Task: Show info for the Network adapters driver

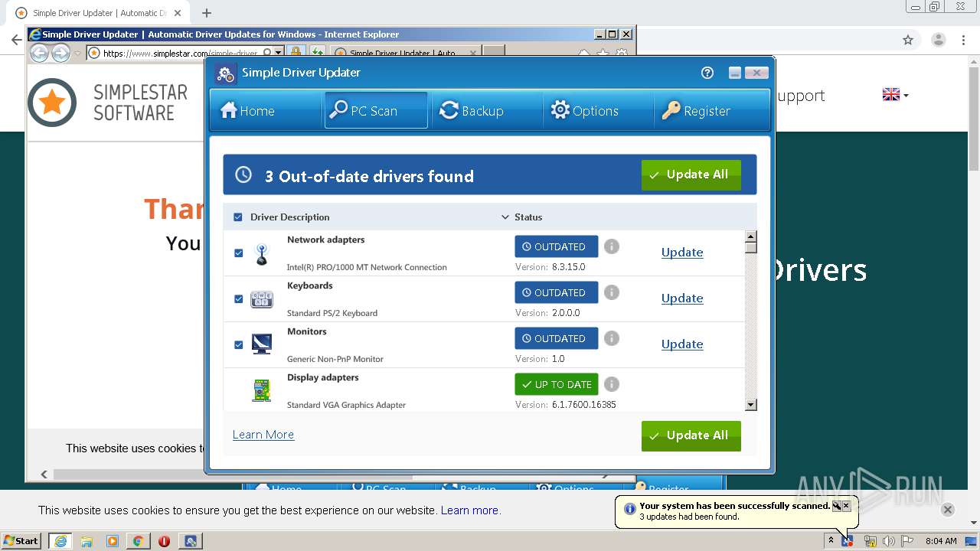Action: coord(611,246)
